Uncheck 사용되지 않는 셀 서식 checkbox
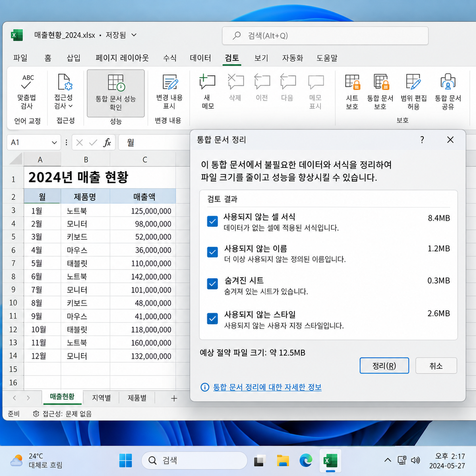Image resolution: width=476 pixels, height=476 pixels. [x=212, y=221]
